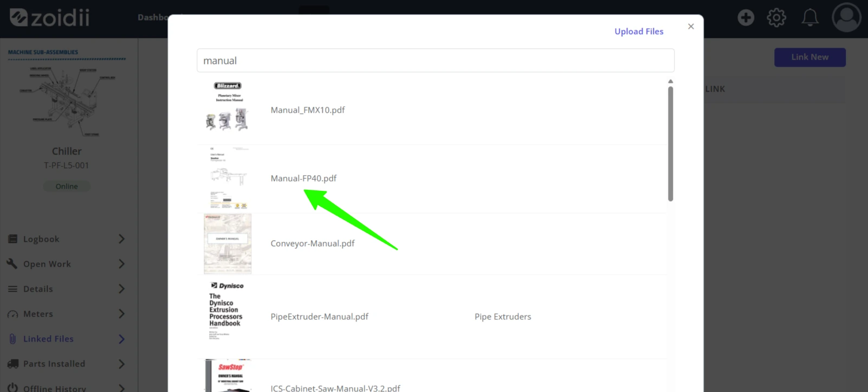Close the file picker dialog
Screen dimensions: 868x392
pyautogui.click(x=691, y=27)
